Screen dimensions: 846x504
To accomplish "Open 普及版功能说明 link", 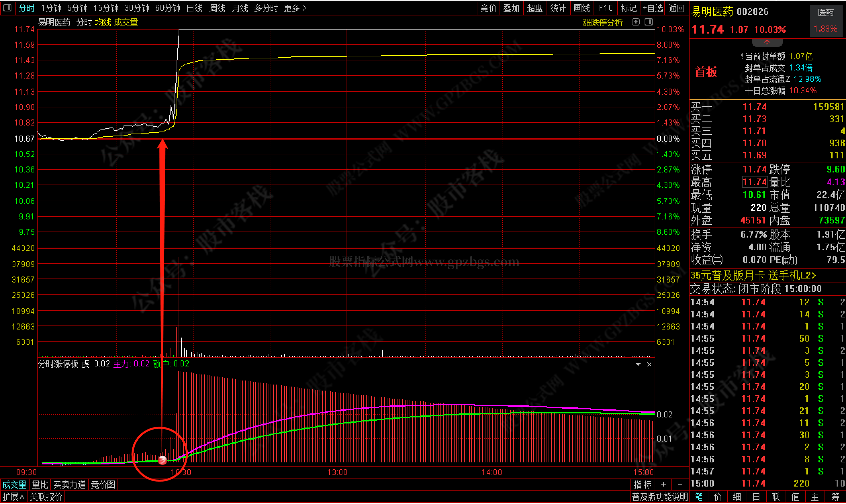I will 659,497.
